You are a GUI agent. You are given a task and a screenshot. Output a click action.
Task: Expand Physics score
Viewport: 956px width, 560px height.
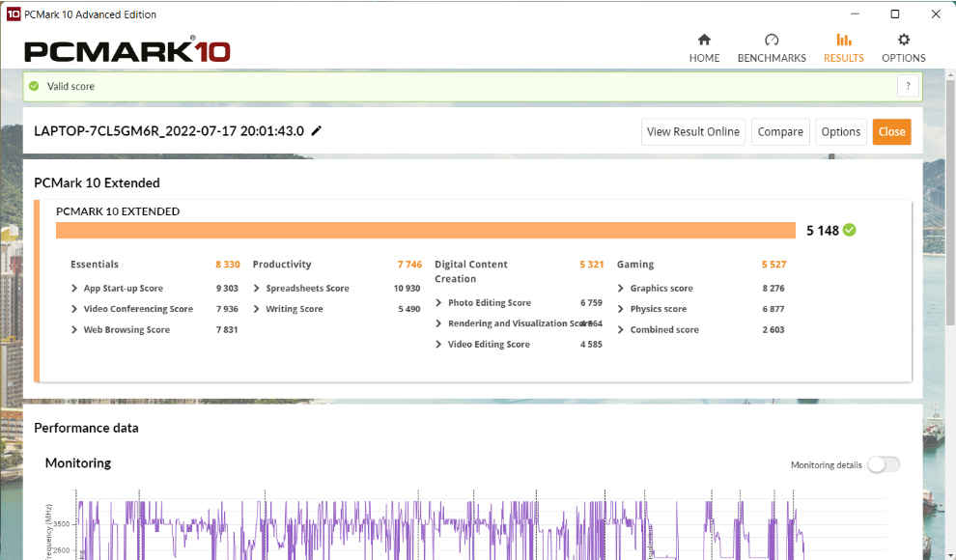pos(621,309)
